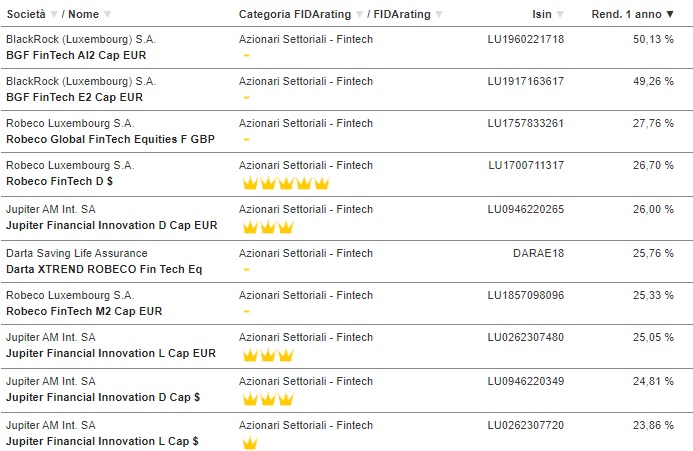
Task: Sort by Nome column arrow
Action: coord(107,15)
